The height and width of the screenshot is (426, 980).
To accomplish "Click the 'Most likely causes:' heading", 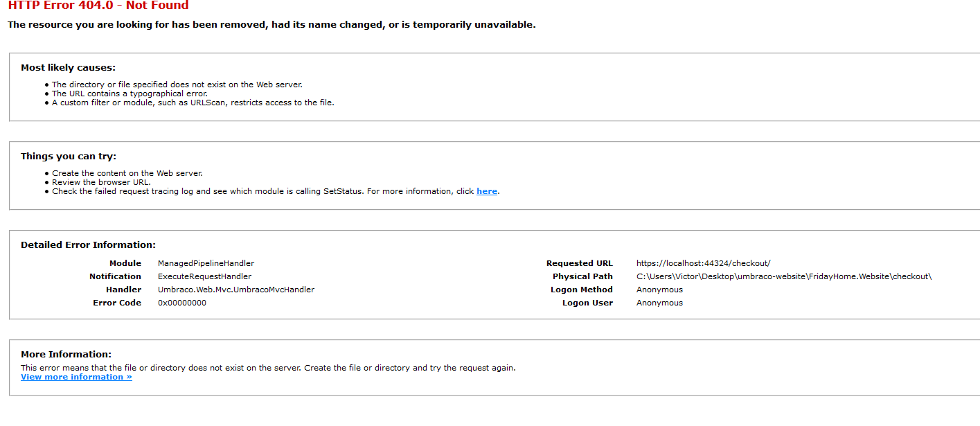I will [x=68, y=68].
